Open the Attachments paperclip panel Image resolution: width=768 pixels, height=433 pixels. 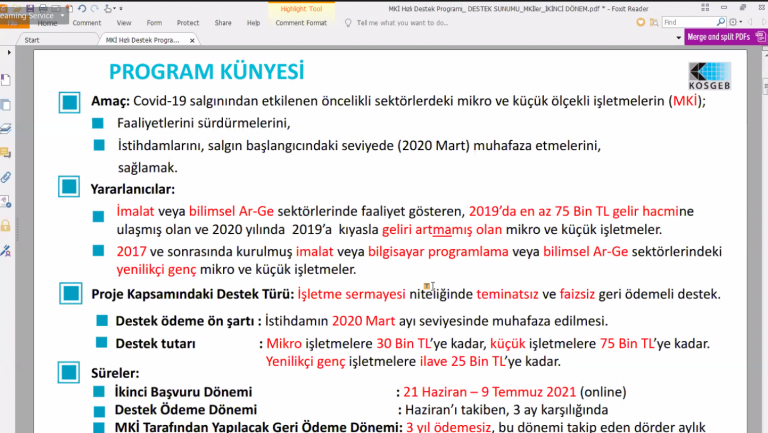(6, 177)
